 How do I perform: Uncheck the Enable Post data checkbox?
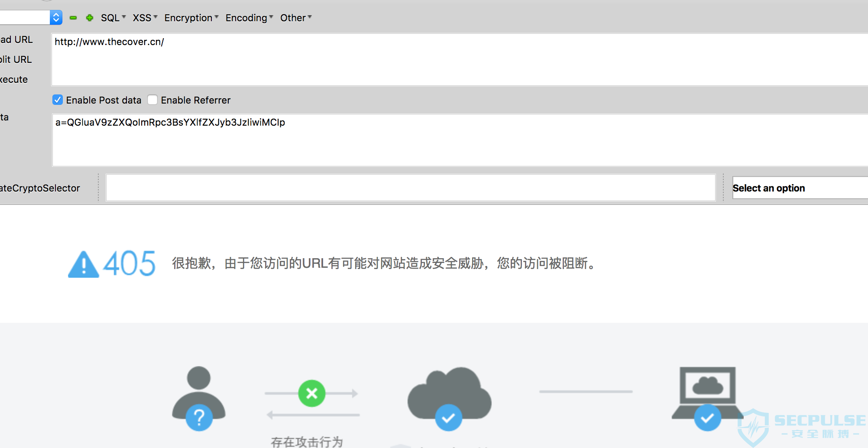[58, 100]
